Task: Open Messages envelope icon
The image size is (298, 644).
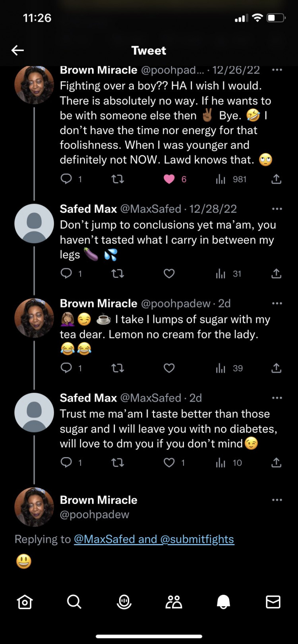Action: [273, 602]
